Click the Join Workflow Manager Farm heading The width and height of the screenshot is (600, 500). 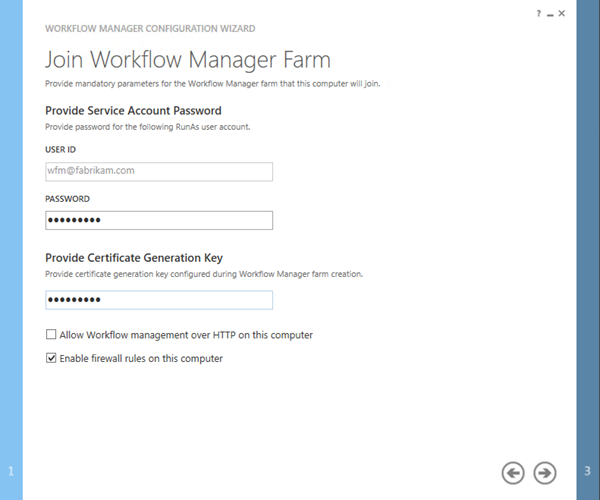point(188,59)
